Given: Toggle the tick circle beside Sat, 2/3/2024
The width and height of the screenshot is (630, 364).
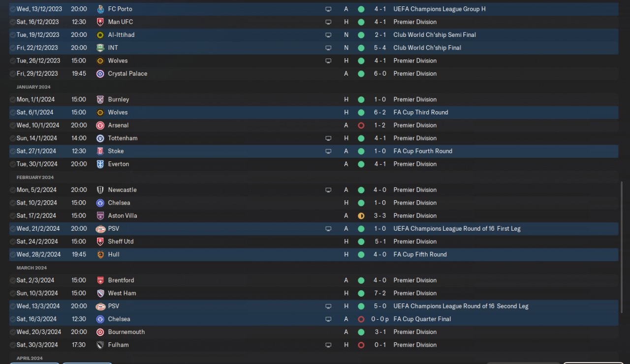Looking at the screenshot, I should pos(12,280).
